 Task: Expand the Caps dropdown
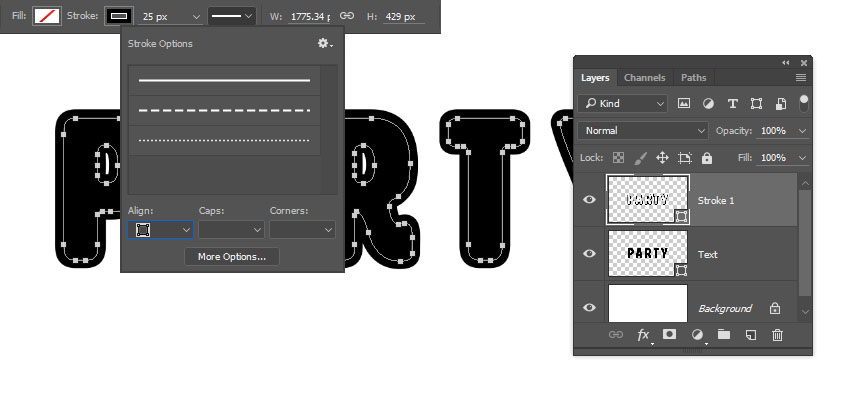[x=229, y=230]
